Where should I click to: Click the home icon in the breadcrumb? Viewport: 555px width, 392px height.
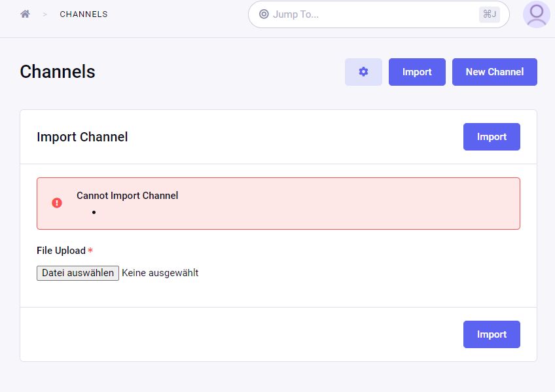click(x=25, y=13)
